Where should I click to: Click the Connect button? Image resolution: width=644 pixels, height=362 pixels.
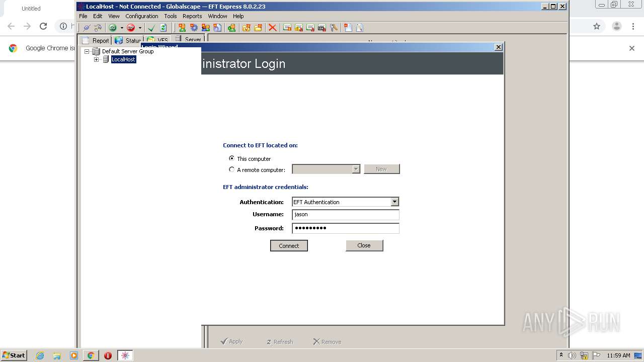pos(289,246)
